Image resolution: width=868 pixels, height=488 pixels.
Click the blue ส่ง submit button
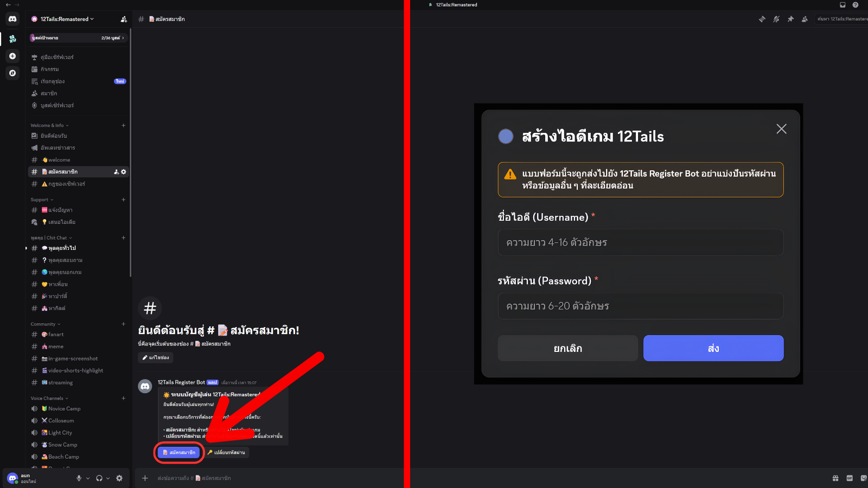713,348
